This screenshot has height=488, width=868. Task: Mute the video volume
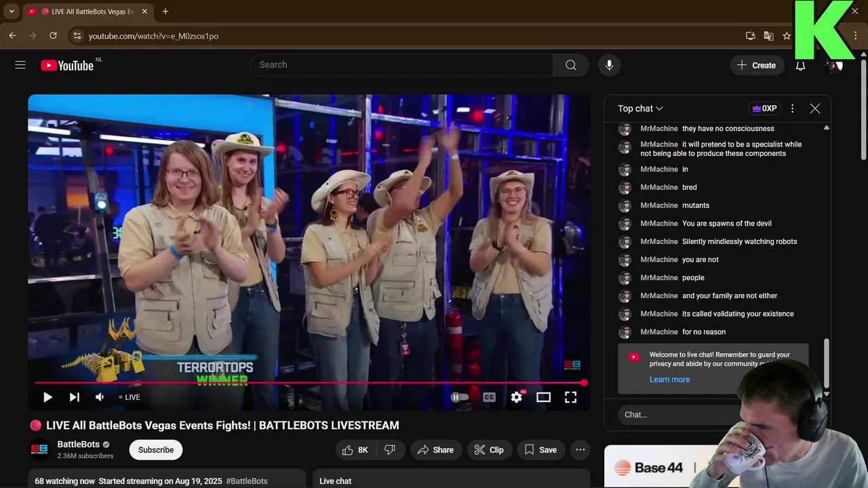click(x=100, y=397)
